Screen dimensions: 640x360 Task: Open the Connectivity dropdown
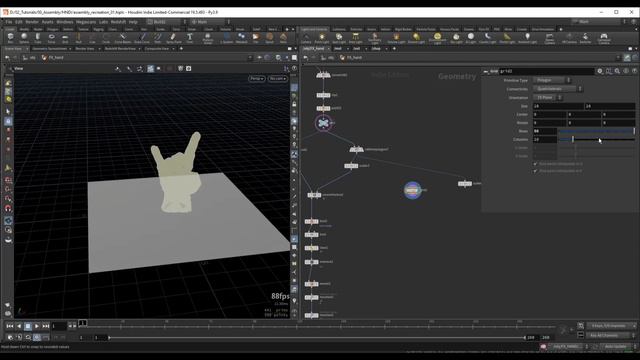(557, 89)
